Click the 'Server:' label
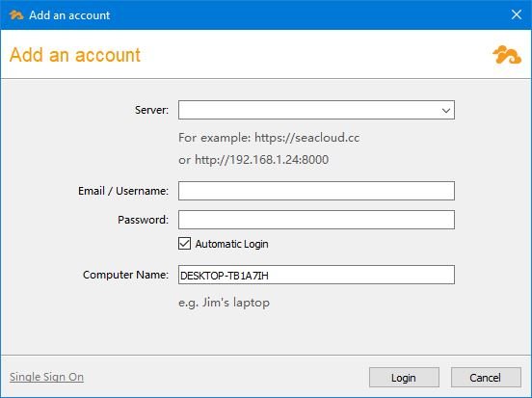This screenshot has width=532, height=398. tap(151, 110)
